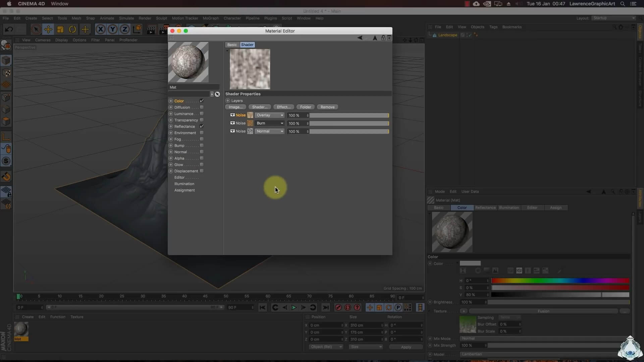Open the MoGraph menu
Screen dimensions: 644x362
(210, 18)
